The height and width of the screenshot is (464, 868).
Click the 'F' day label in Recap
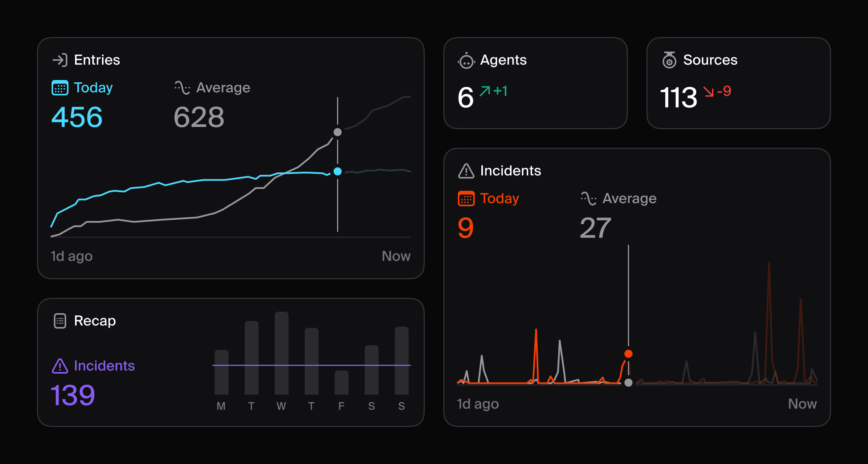coord(341,406)
